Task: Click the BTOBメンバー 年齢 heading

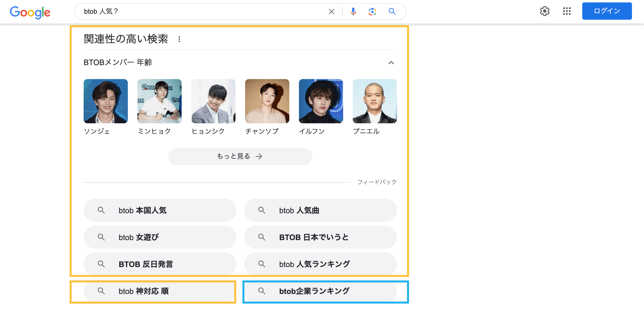Action: pyautogui.click(x=118, y=62)
